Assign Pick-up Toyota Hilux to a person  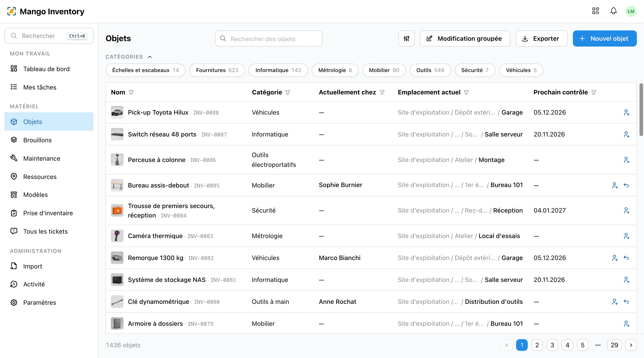pos(626,113)
